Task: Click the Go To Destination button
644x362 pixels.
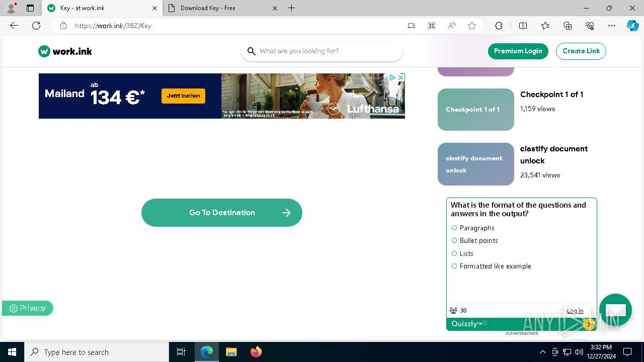Action: pyautogui.click(x=222, y=213)
